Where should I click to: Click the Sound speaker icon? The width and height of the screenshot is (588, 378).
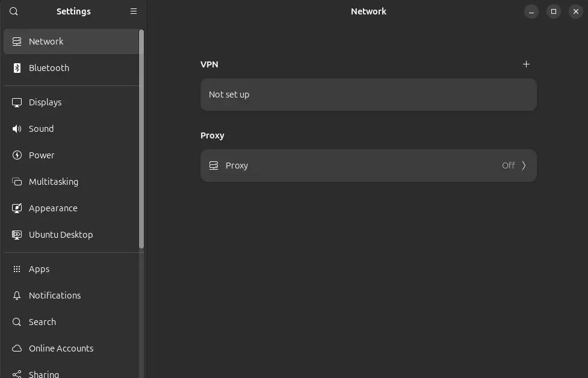[17, 129]
